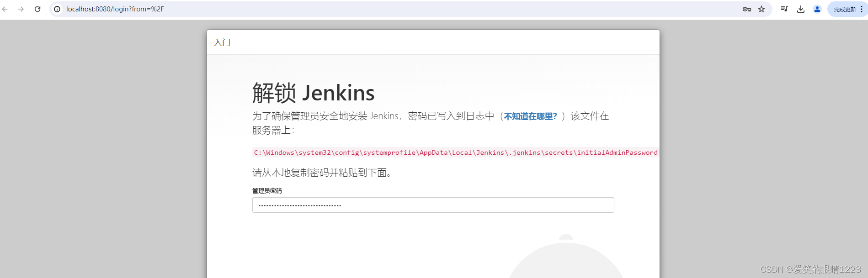Go back in browser history

(x=5, y=9)
